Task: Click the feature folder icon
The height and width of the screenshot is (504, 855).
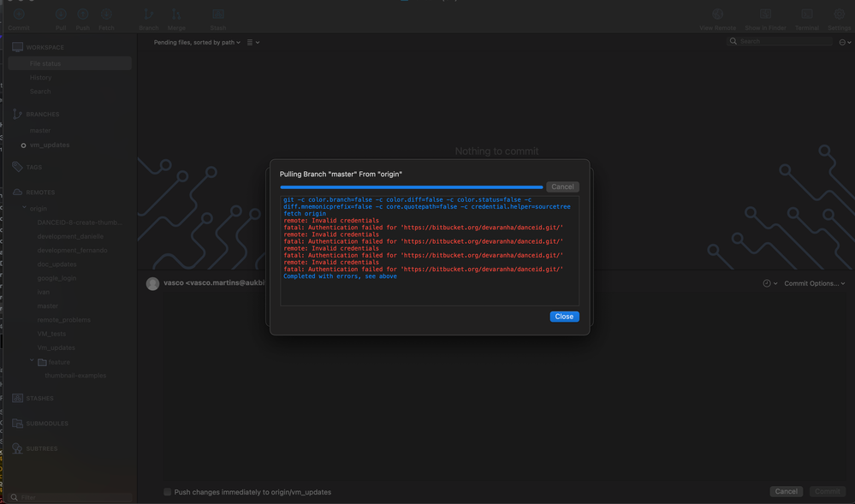Action: tap(42, 362)
